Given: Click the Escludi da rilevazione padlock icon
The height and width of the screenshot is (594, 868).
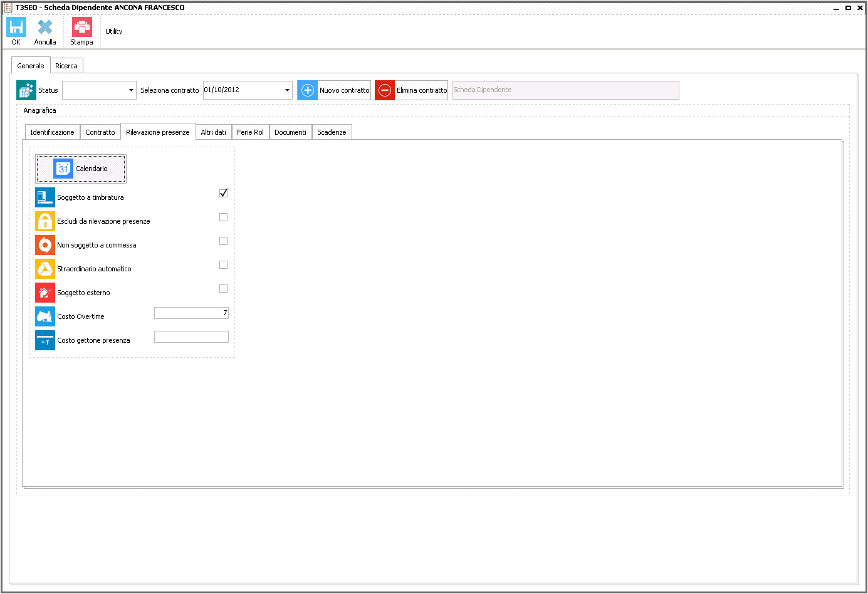Looking at the screenshot, I should coord(45,221).
